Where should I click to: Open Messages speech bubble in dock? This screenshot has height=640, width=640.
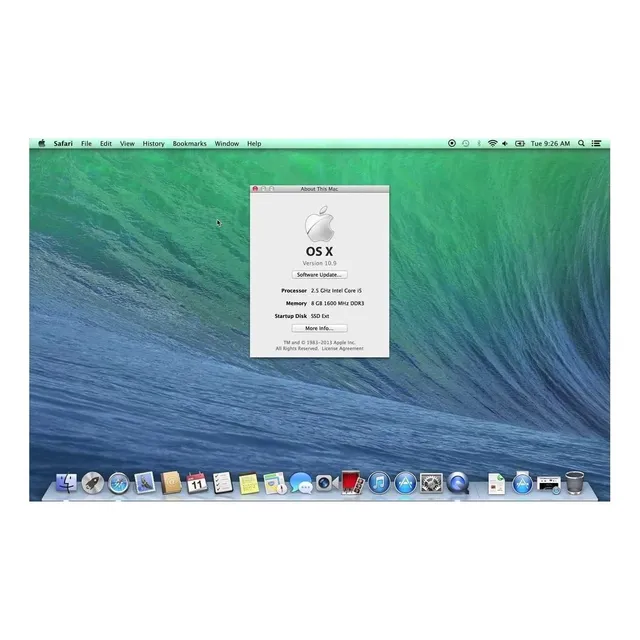pyautogui.click(x=301, y=484)
